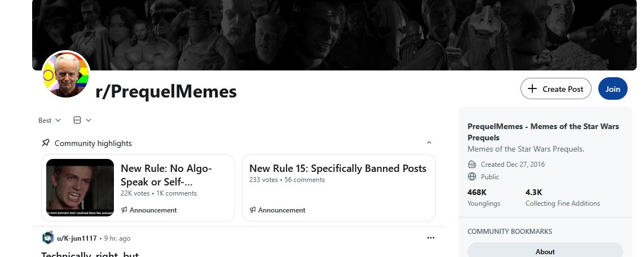Click the globe icon next to Public
644x257 pixels.
pos(472,176)
